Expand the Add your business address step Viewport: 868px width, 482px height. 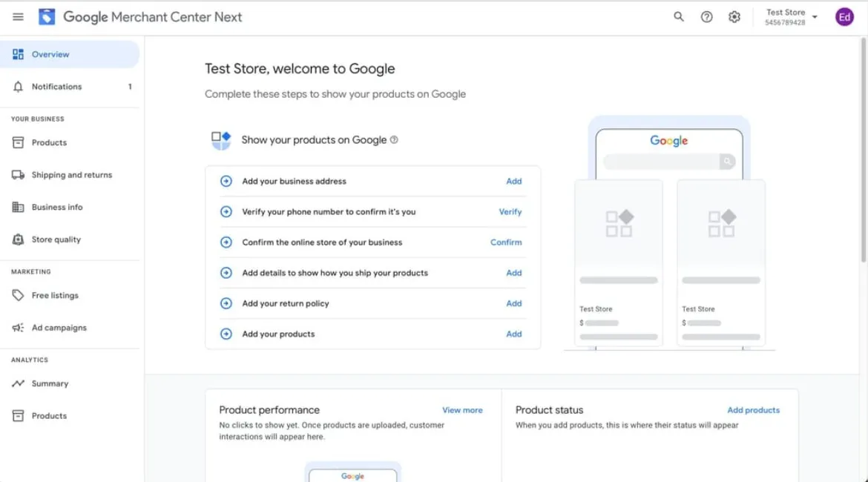(226, 181)
